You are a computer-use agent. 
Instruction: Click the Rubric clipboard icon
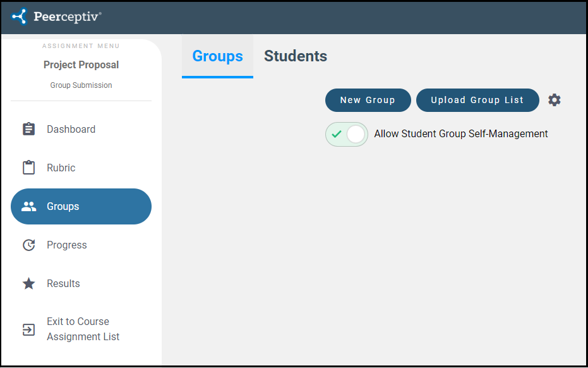(x=29, y=168)
